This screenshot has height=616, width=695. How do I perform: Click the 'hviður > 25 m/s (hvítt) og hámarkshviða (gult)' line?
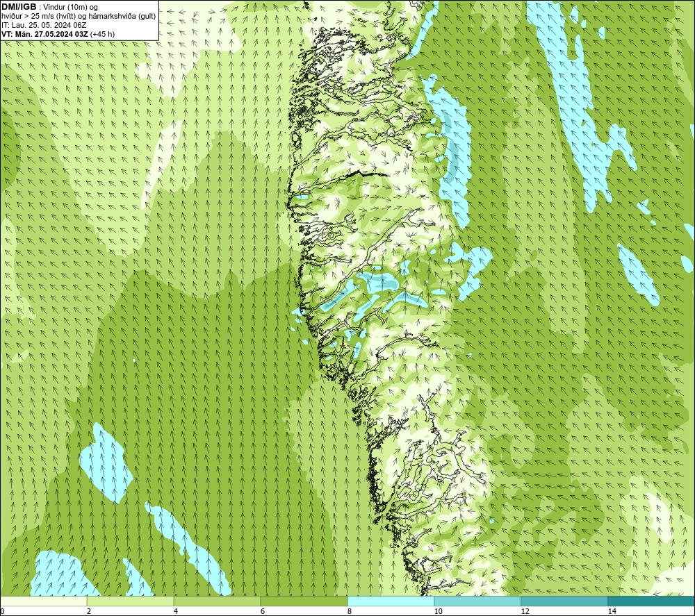(x=79, y=16)
